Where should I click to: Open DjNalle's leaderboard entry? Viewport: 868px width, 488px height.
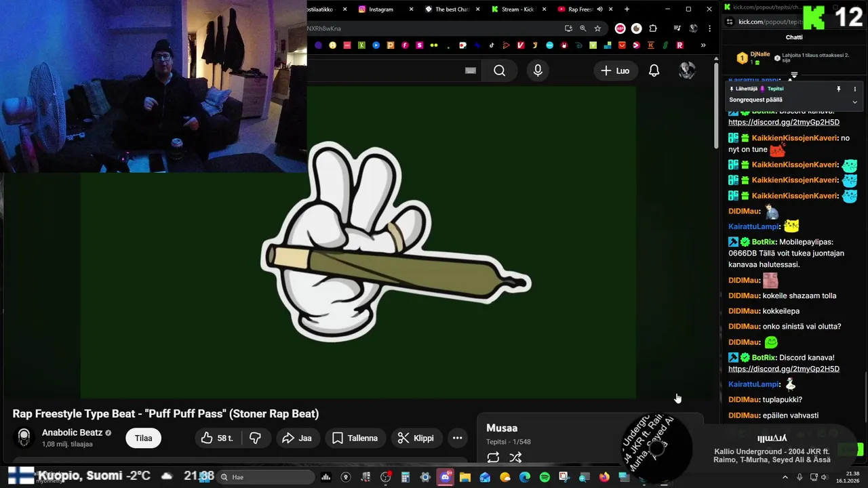754,58
